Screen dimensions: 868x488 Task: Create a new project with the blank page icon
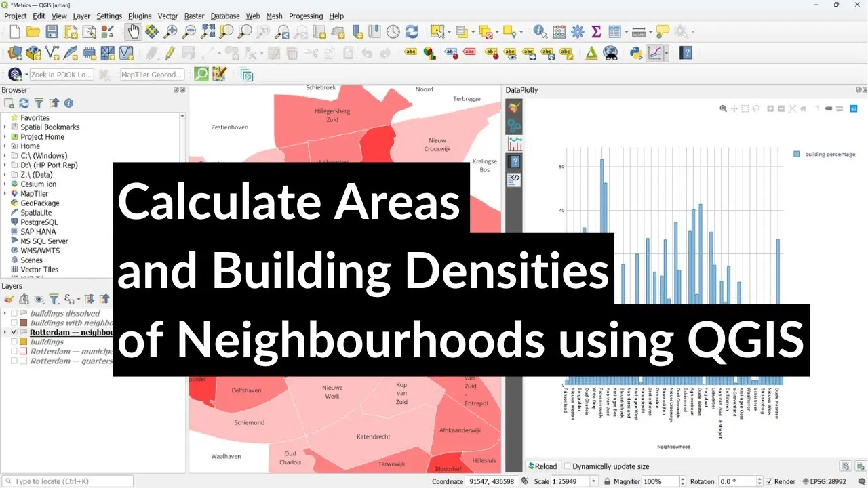pos(15,31)
